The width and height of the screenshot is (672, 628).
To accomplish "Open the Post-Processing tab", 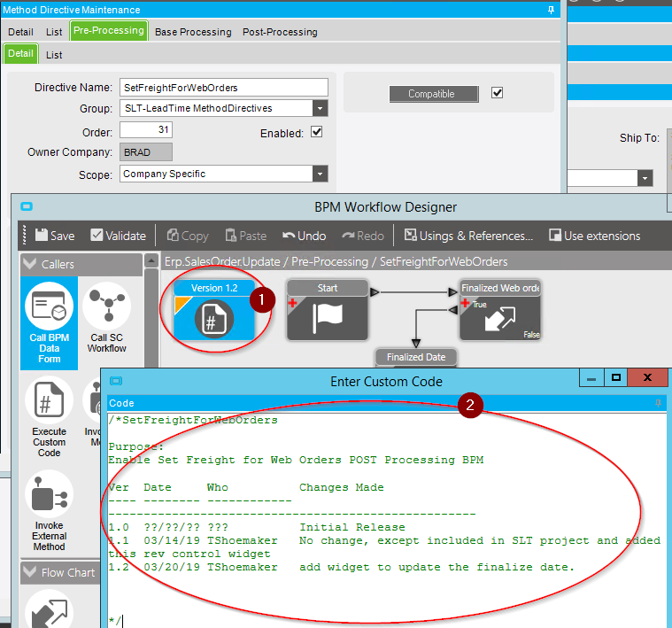I will [x=280, y=32].
